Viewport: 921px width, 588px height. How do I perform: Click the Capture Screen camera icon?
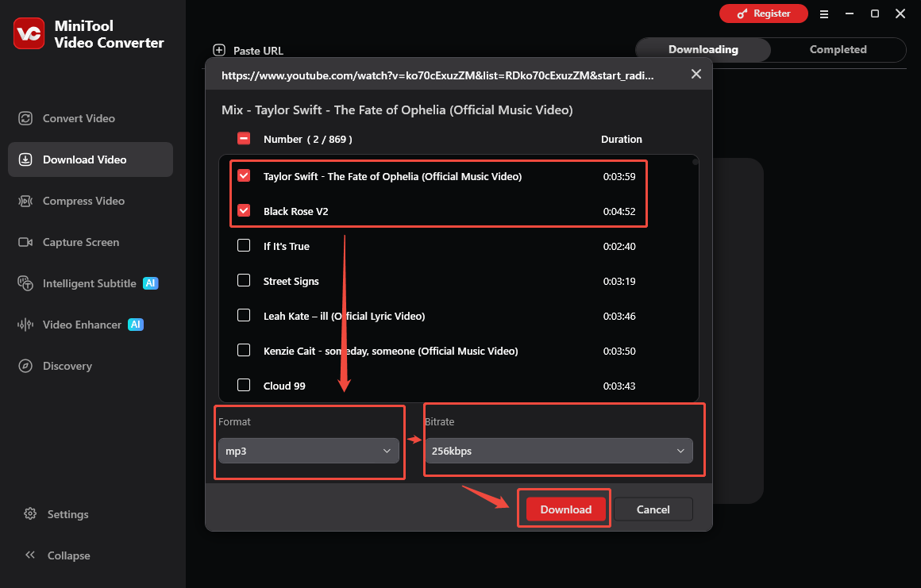(25, 242)
